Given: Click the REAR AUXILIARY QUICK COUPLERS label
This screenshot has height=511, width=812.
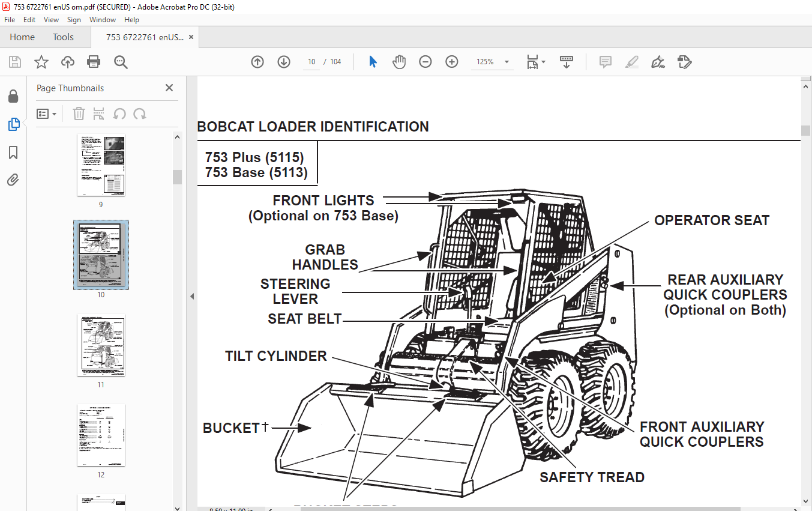Looking at the screenshot, I should point(725,287).
